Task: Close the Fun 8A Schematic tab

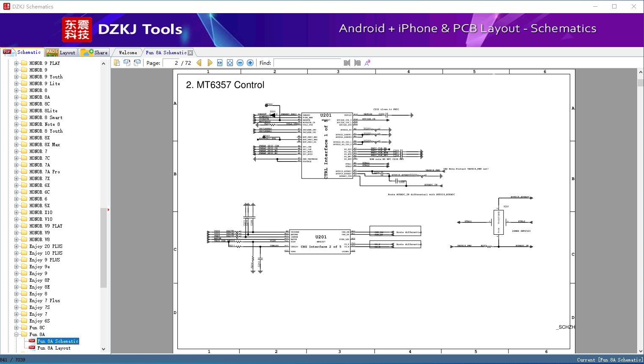Action: tap(191, 53)
